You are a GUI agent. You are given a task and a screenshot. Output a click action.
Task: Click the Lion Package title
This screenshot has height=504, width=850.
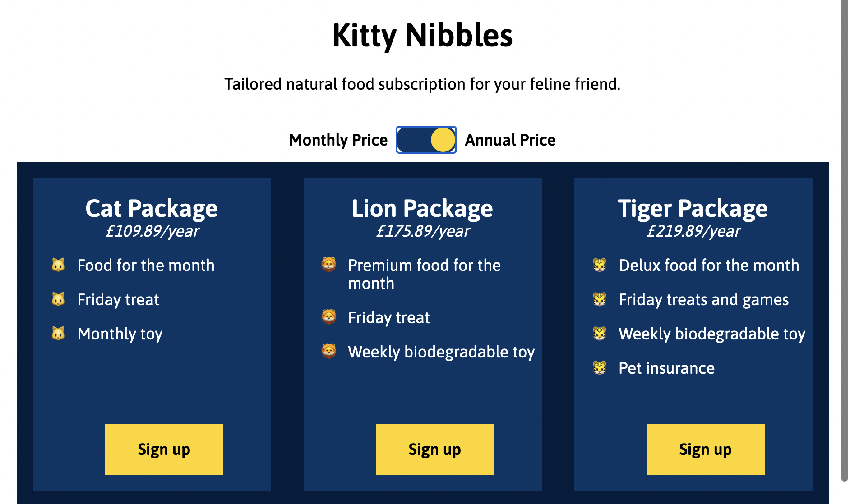(x=422, y=208)
